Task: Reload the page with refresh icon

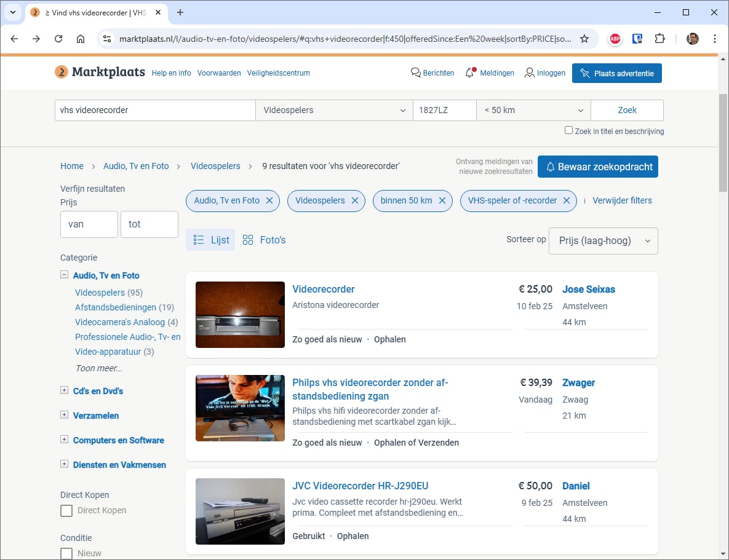Action: click(58, 39)
